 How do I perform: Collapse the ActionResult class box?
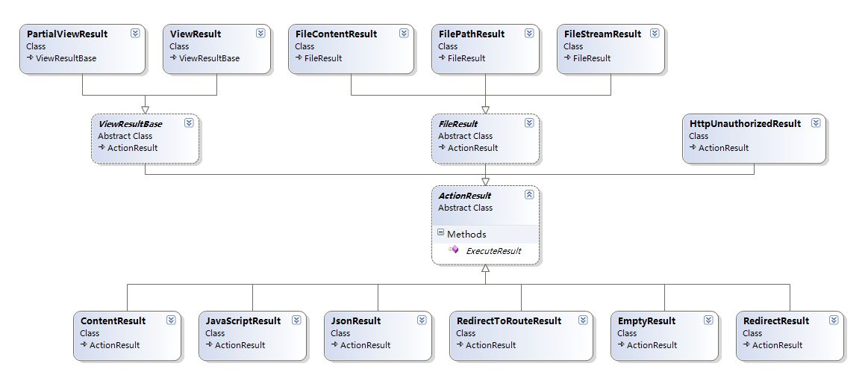[529, 194]
